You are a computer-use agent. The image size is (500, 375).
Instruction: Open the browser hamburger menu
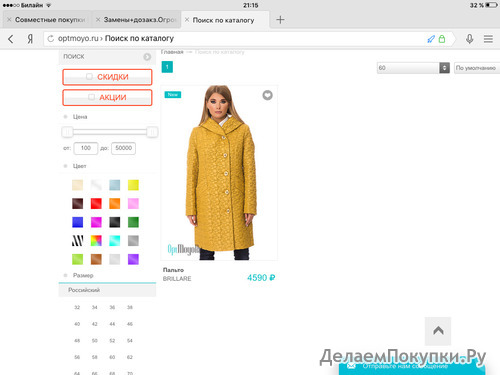click(488, 39)
